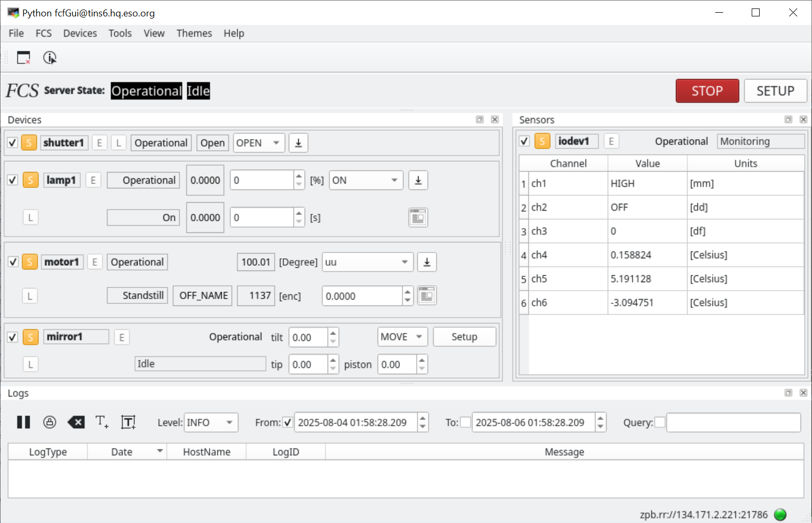Open the motor1 detail panel icon
The height and width of the screenshot is (523, 812).
point(426,296)
